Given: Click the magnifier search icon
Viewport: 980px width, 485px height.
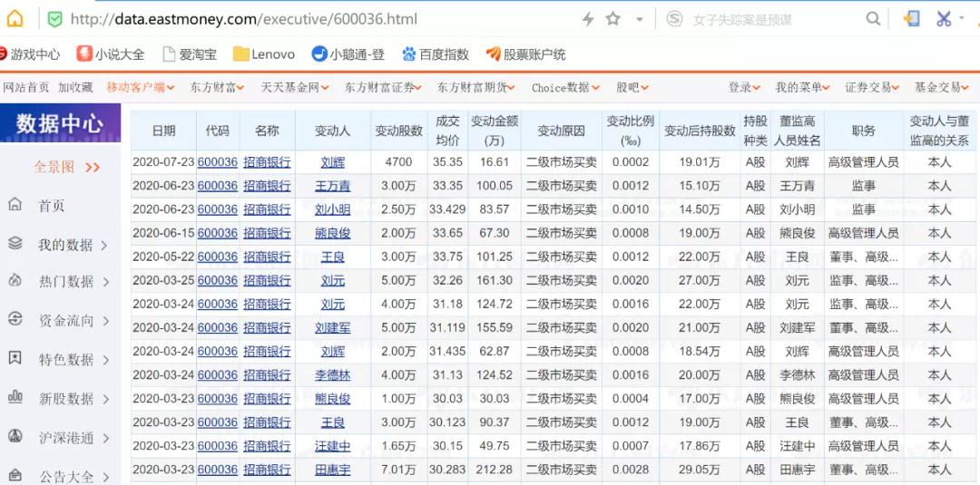Looking at the screenshot, I should coord(873,19).
